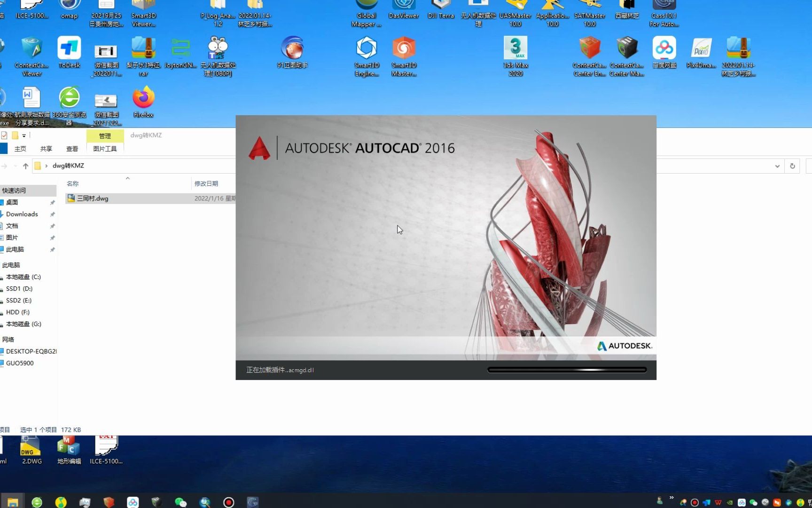
Task: Toggle the properties checkbox in Explorer quick access toolbar
Action: [x=4, y=135]
